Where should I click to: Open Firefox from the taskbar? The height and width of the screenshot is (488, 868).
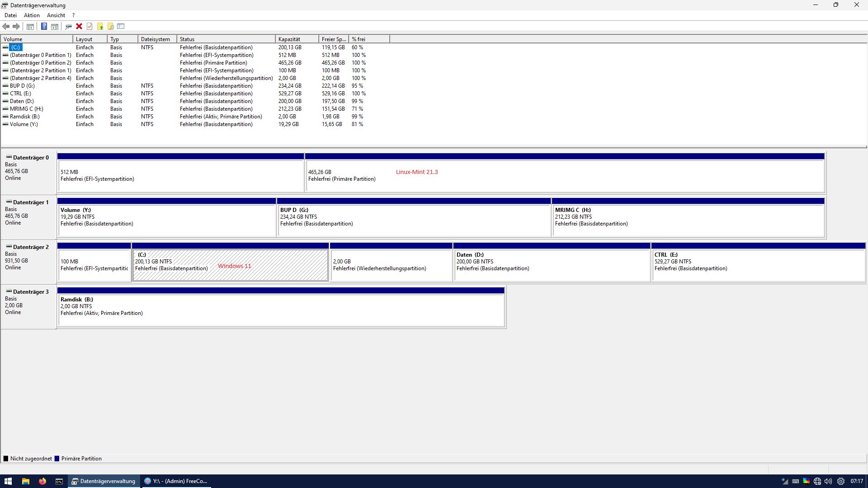[42, 481]
